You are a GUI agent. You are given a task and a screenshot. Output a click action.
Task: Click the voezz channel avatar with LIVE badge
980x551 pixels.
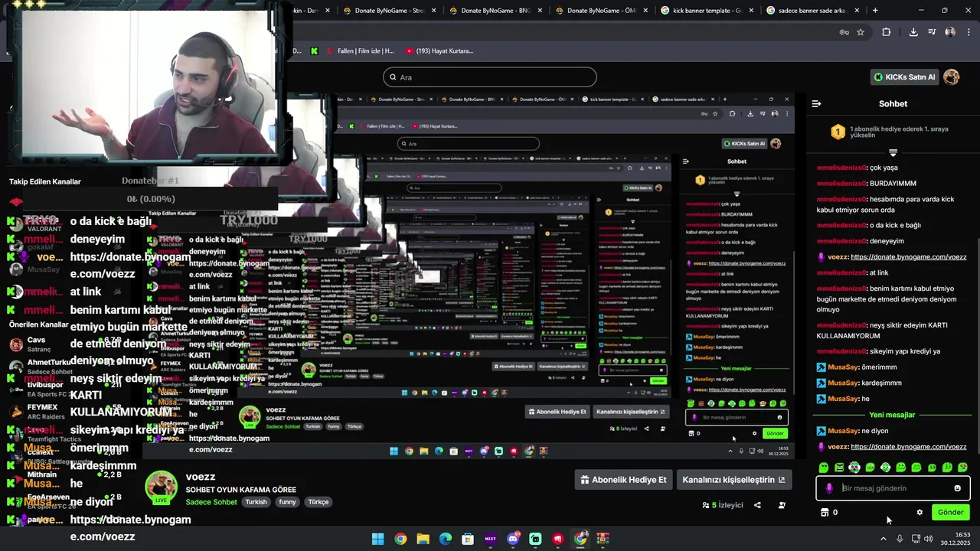162,488
